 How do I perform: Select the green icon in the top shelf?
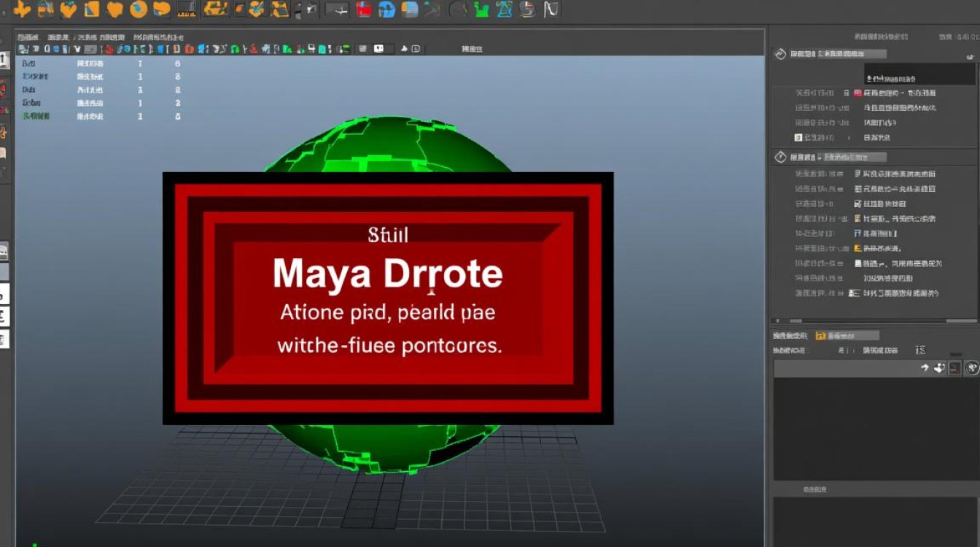[x=481, y=9]
